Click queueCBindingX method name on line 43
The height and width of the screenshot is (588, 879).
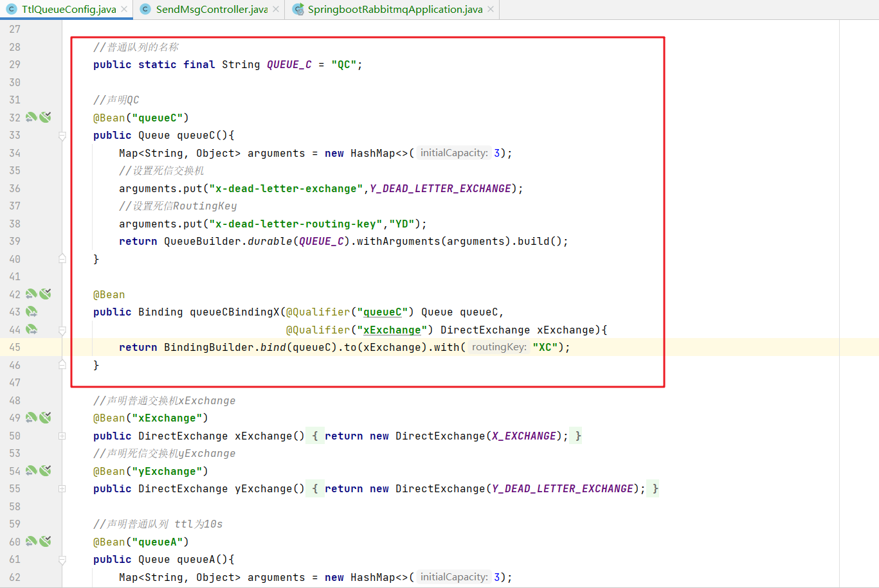pos(235,312)
